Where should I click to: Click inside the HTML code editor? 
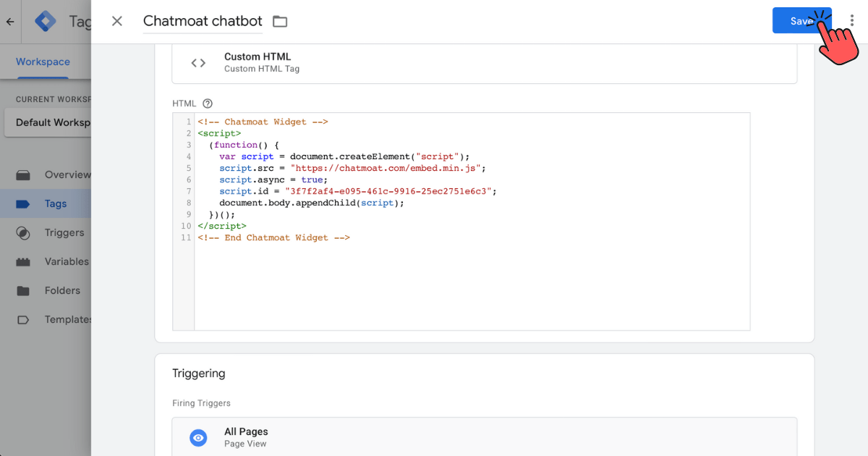470,282
